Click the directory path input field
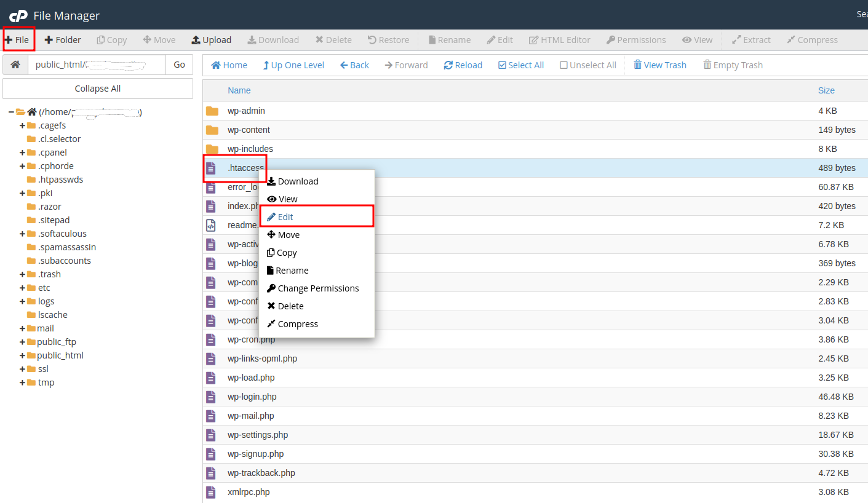 97,65
